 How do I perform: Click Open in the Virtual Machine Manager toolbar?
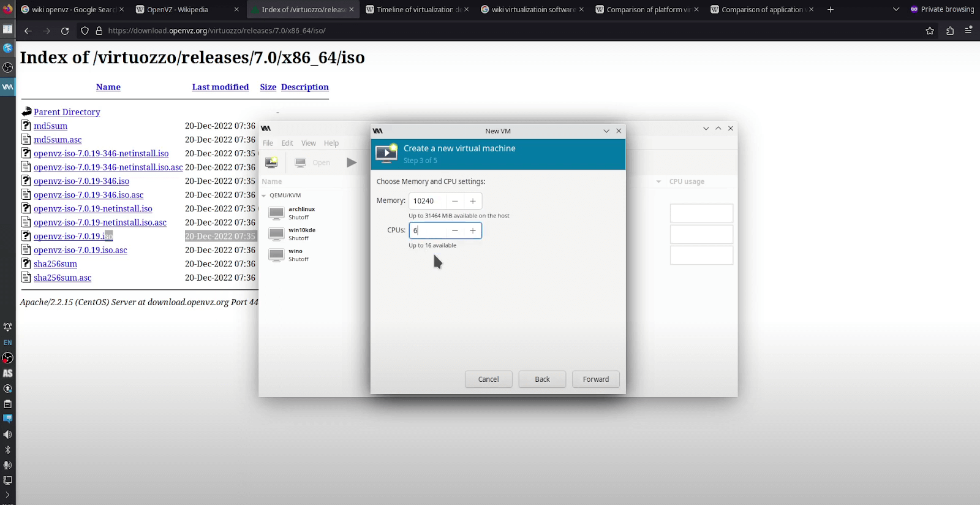click(x=312, y=162)
